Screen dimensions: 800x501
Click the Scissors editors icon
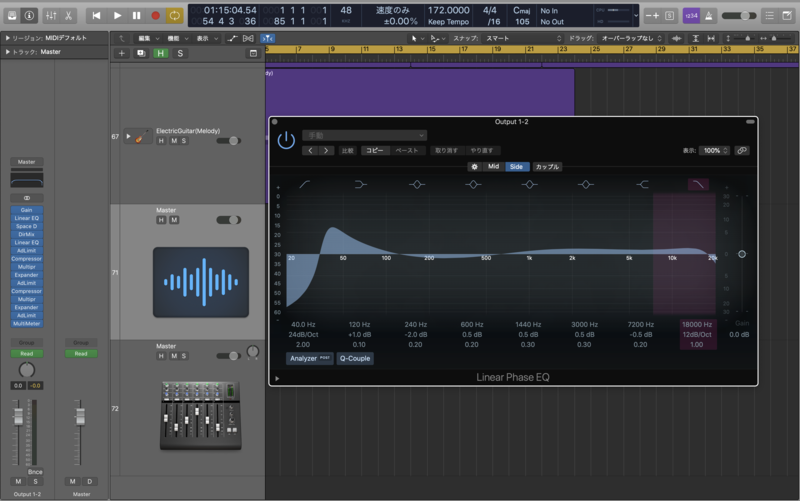click(x=68, y=15)
